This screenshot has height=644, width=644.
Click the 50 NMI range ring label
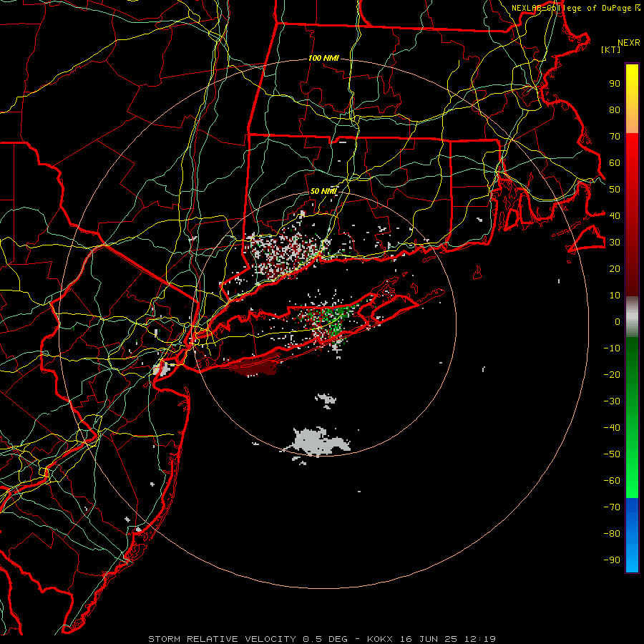323,191
